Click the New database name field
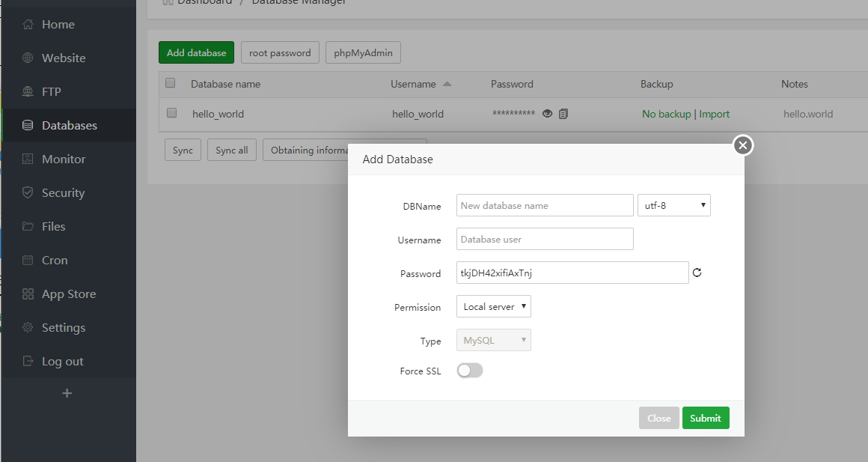The height and width of the screenshot is (462, 868). (x=545, y=205)
